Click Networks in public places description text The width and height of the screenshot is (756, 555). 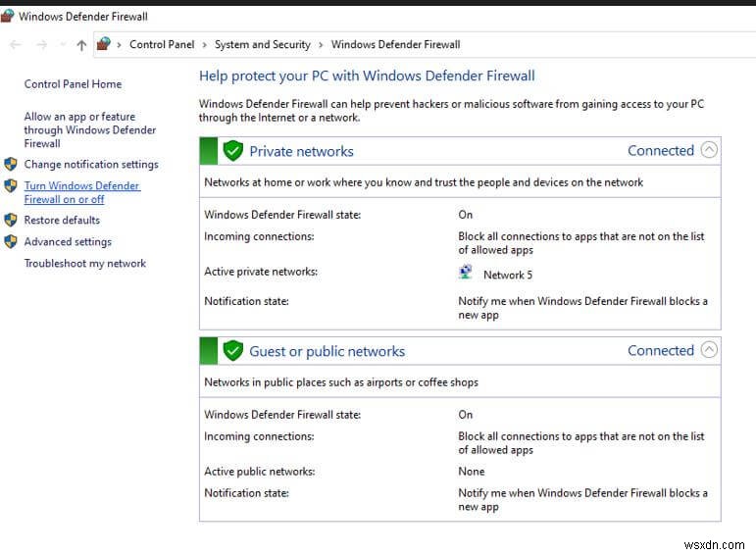(341, 382)
